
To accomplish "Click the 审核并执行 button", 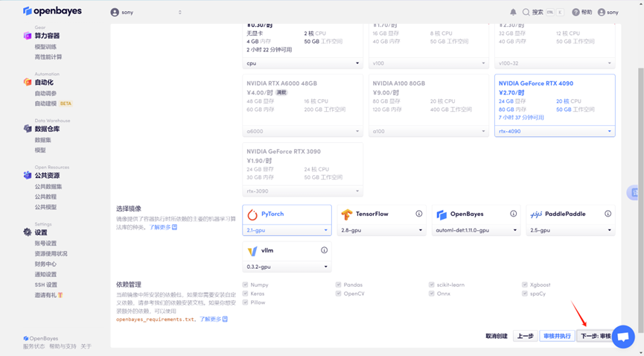I will click(x=557, y=337).
